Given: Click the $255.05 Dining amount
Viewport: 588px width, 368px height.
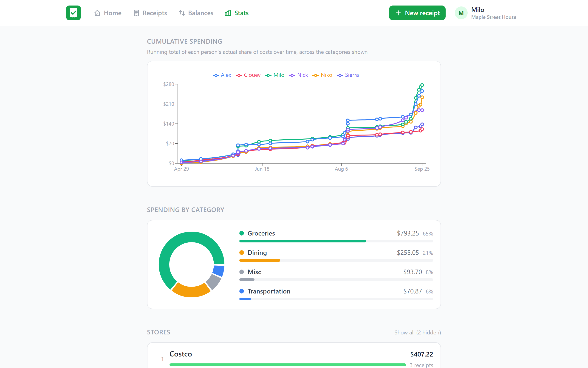Looking at the screenshot, I should pyautogui.click(x=408, y=253).
